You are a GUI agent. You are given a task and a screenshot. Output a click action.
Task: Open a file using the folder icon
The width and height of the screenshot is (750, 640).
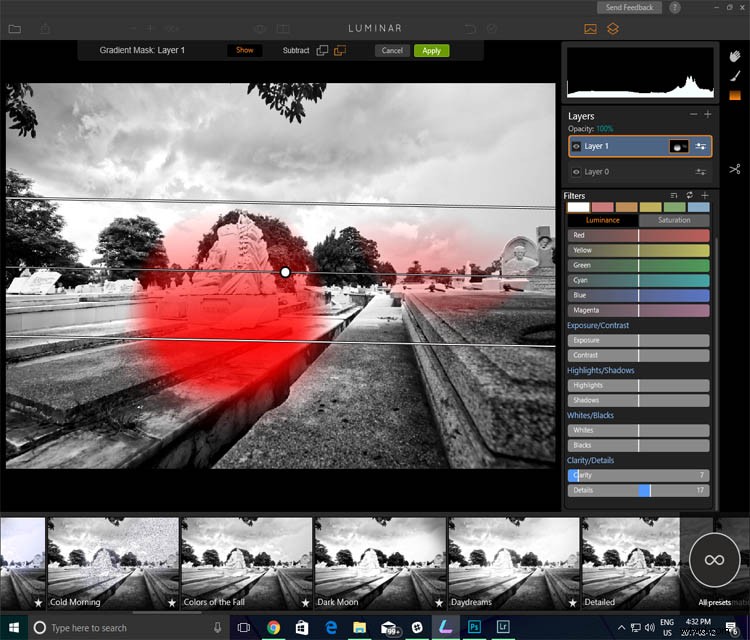coord(15,29)
